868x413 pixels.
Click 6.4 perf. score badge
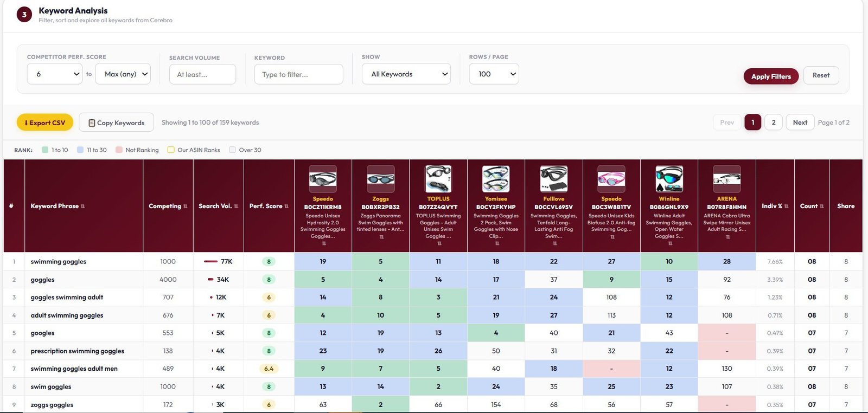269,369
